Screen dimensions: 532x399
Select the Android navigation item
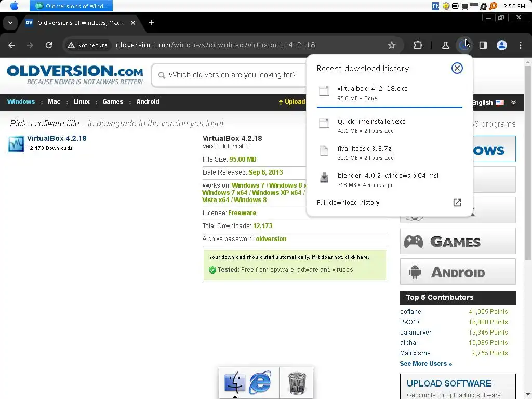tap(148, 102)
